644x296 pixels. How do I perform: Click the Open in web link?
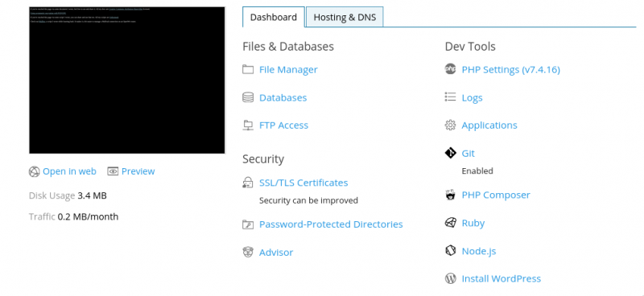69,171
